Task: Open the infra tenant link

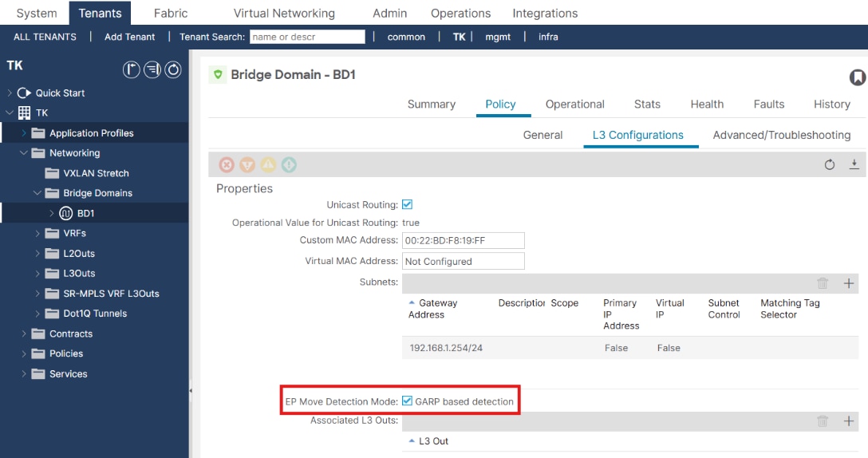Action: pos(548,38)
